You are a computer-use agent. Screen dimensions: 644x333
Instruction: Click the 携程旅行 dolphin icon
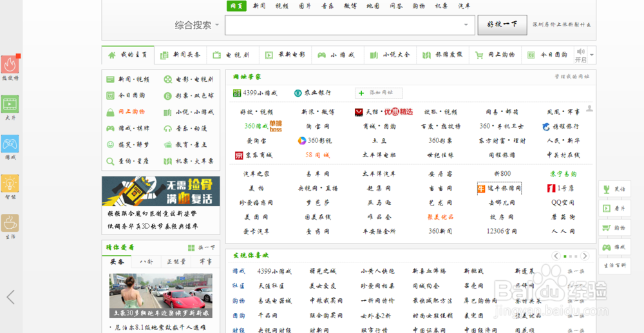546,126
